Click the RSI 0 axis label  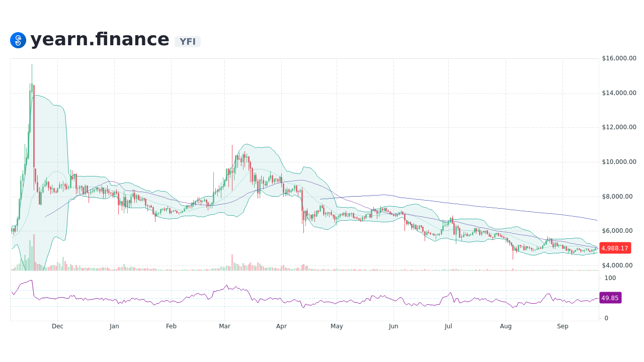click(606, 318)
